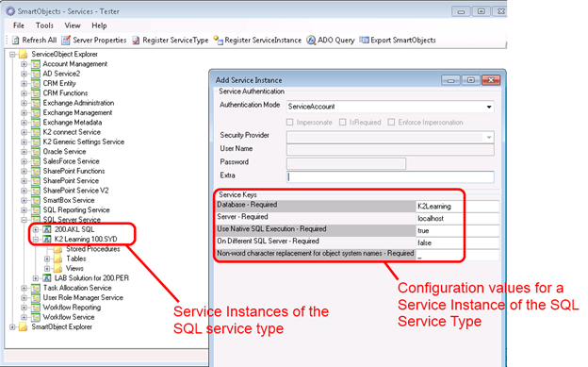Tick the IsRequired checkbox

coord(342,122)
